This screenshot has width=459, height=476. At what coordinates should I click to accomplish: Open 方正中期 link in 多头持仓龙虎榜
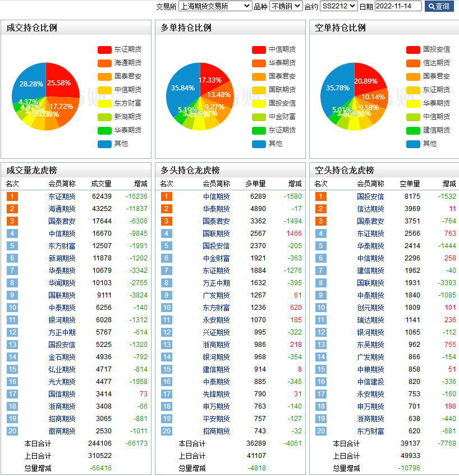click(x=216, y=283)
